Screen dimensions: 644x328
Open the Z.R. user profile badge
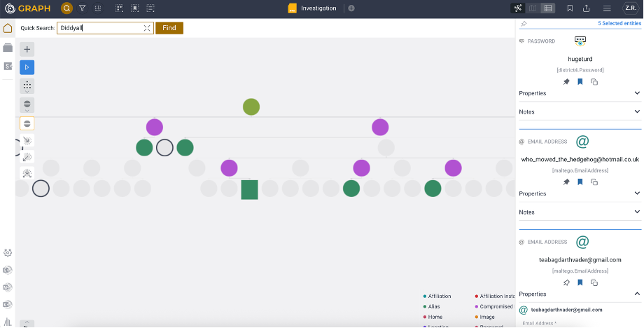[631, 8]
